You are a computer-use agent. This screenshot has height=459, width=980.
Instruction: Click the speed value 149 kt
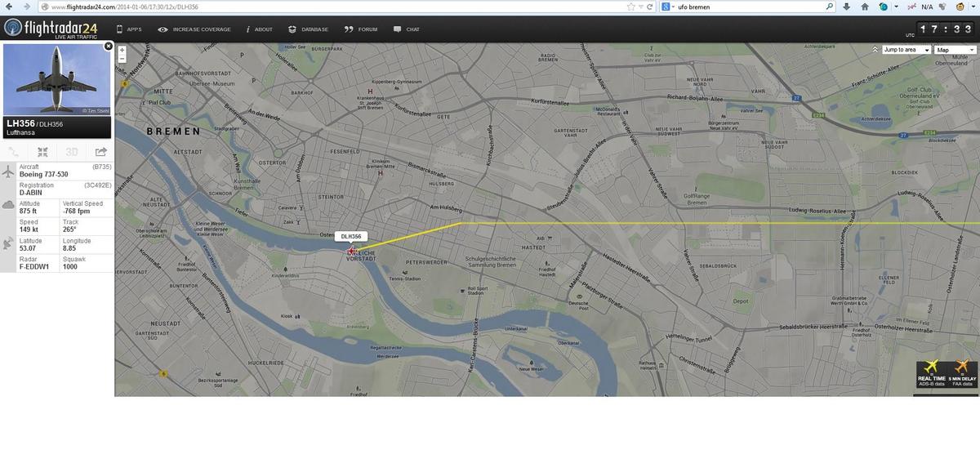[x=29, y=230]
